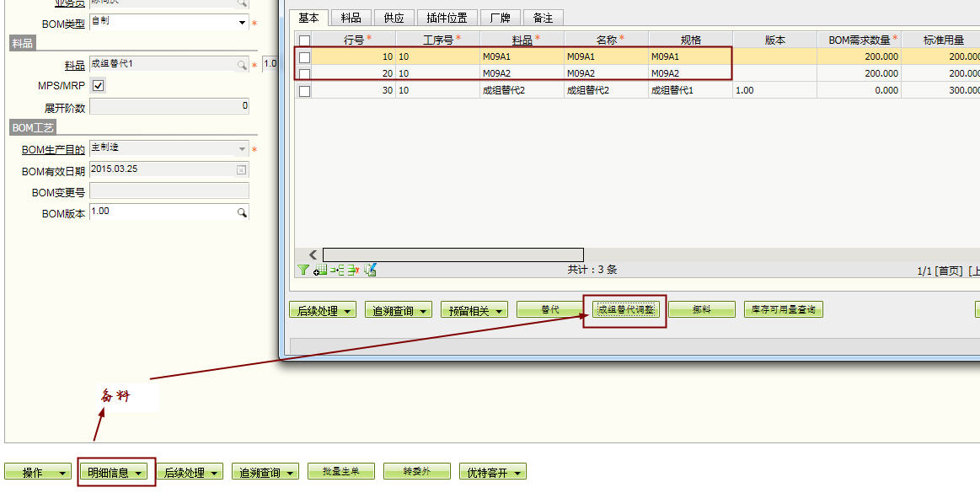Click the delete row icon with red X
This screenshot has height=493, width=980.
tap(353, 271)
